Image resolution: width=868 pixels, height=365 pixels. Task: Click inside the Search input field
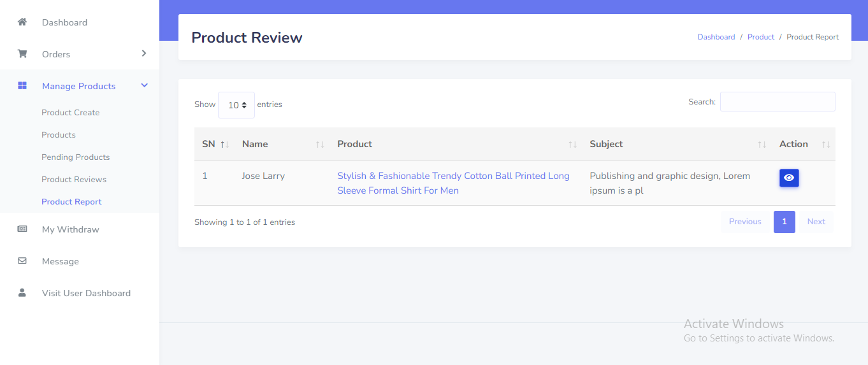click(x=777, y=102)
